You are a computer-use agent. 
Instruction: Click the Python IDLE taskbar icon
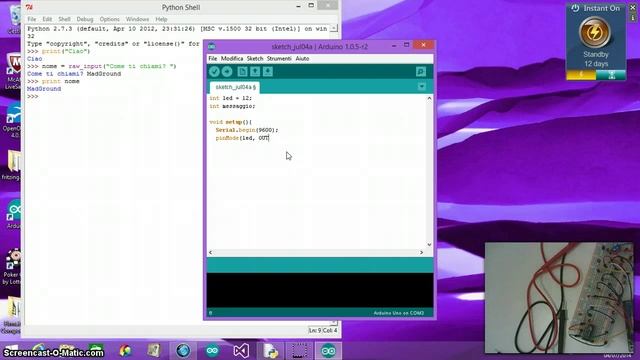[271, 351]
